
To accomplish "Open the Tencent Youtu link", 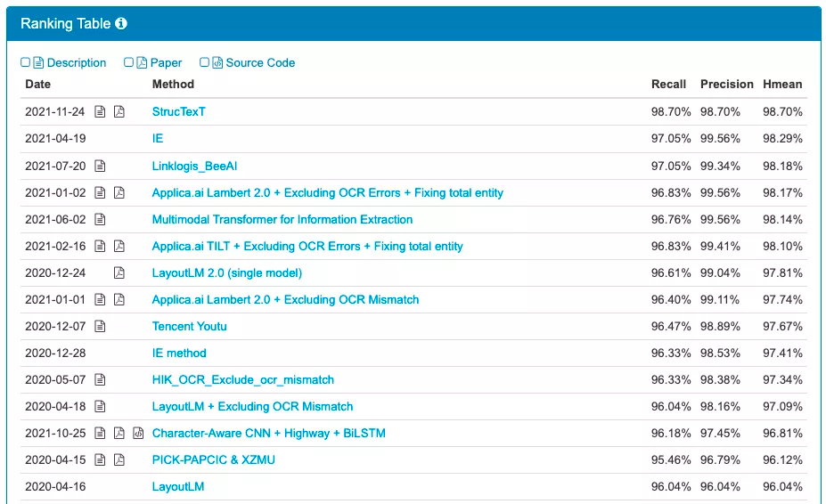I will 189,326.
